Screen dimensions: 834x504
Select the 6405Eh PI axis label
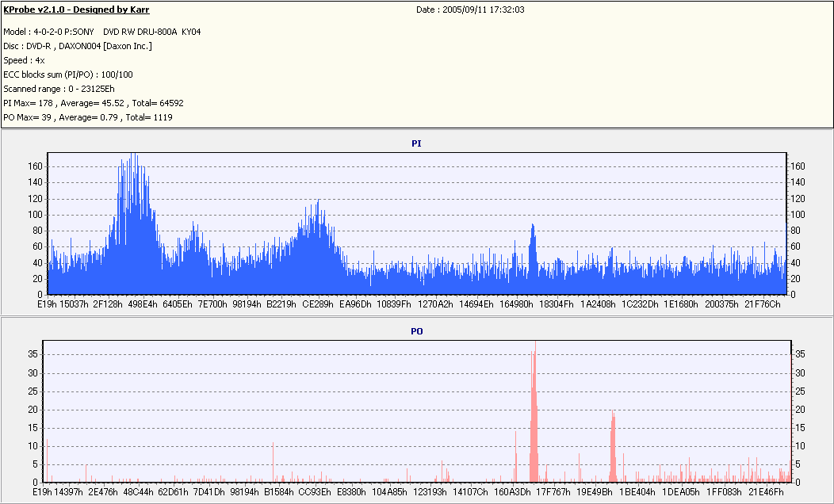pos(178,304)
